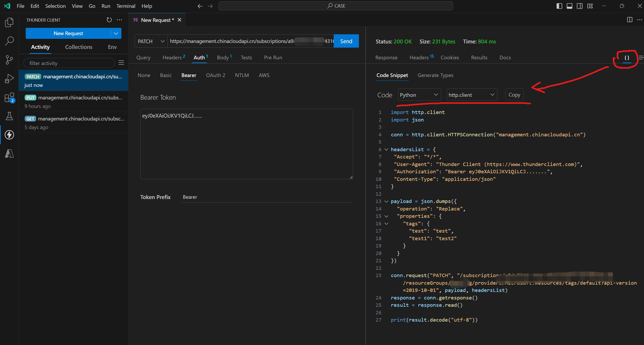This screenshot has height=345, width=644.
Task: Click the refresh icon in the Thunder Client header
Action: tap(109, 20)
